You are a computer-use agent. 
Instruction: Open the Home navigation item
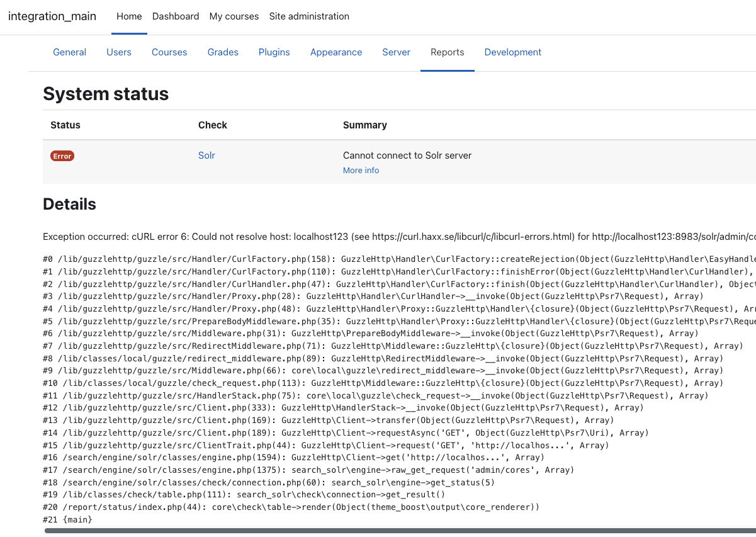tap(129, 16)
